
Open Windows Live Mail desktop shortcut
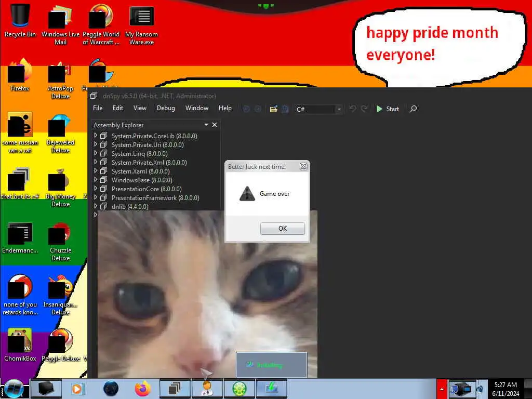(x=60, y=24)
